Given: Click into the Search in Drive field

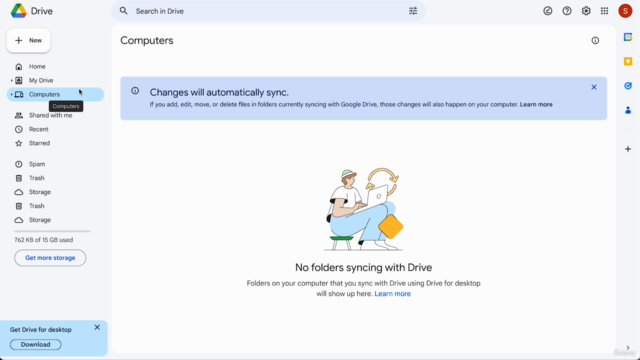Looking at the screenshot, I should tap(268, 11).
